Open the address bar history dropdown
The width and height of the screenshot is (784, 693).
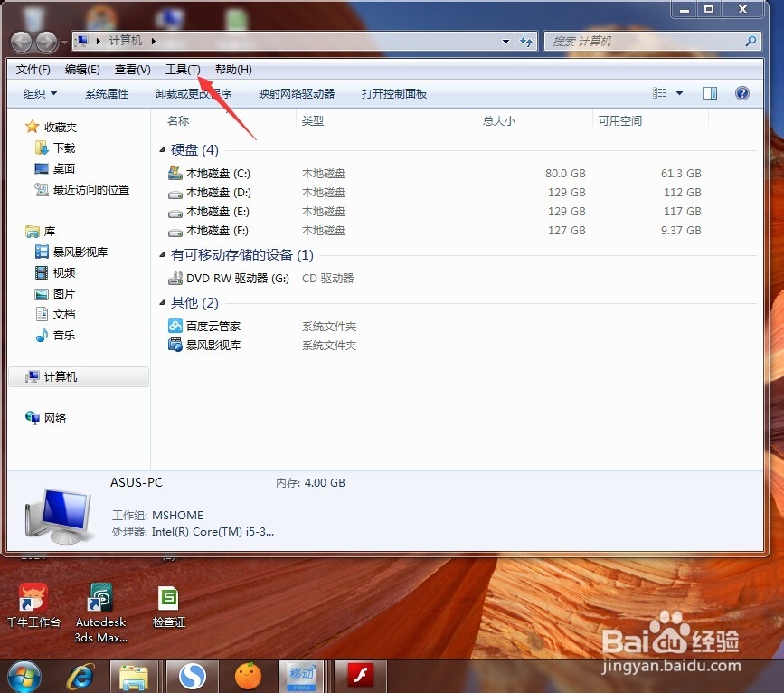506,41
